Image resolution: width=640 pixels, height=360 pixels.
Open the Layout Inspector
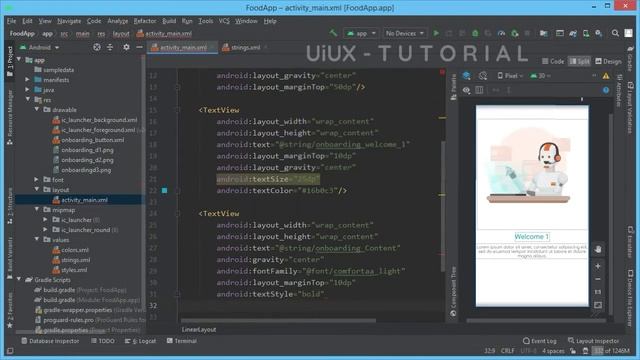coord(593,341)
